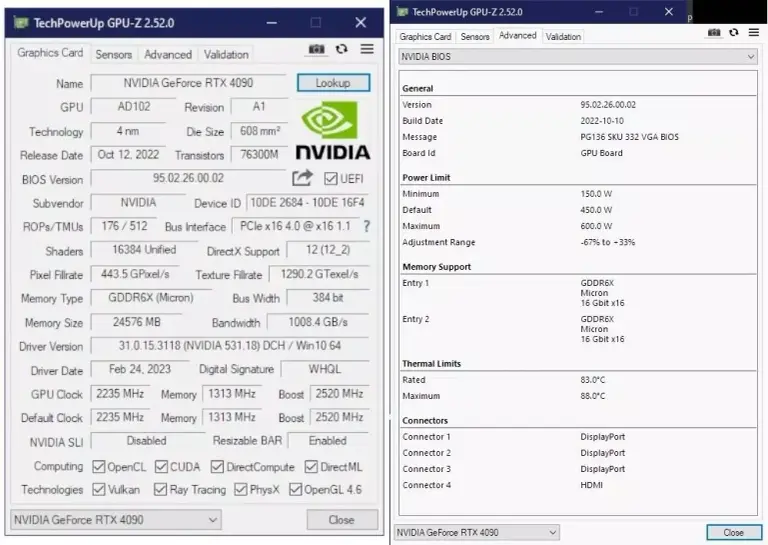Toggle the PhysX checkbox
The width and height of the screenshot is (768, 545).
pyautogui.click(x=240, y=489)
